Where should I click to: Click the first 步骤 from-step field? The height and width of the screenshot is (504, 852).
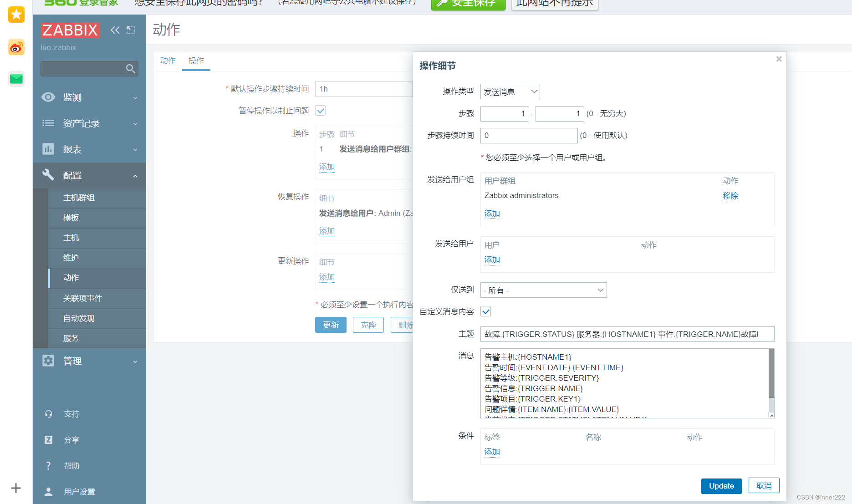(505, 113)
